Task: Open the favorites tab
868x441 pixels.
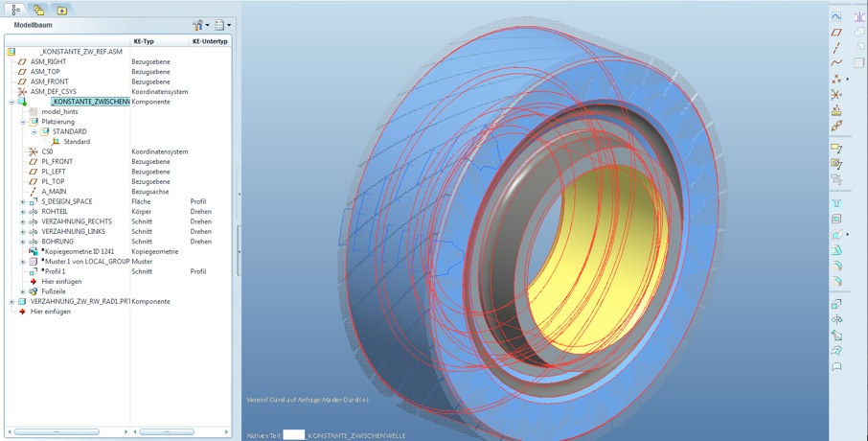Action: pyautogui.click(x=62, y=10)
